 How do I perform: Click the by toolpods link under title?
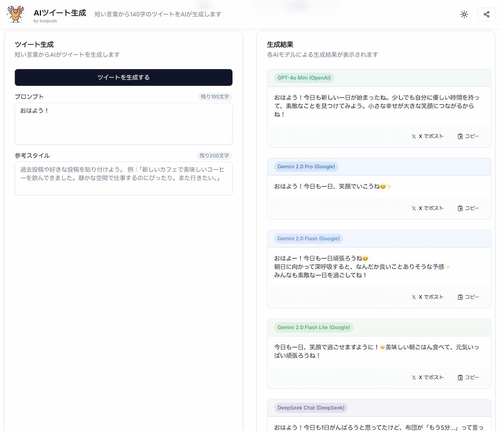click(45, 21)
